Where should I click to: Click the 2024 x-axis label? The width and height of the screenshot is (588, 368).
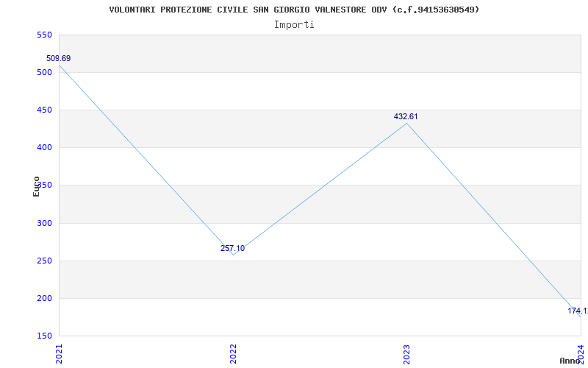point(581,354)
